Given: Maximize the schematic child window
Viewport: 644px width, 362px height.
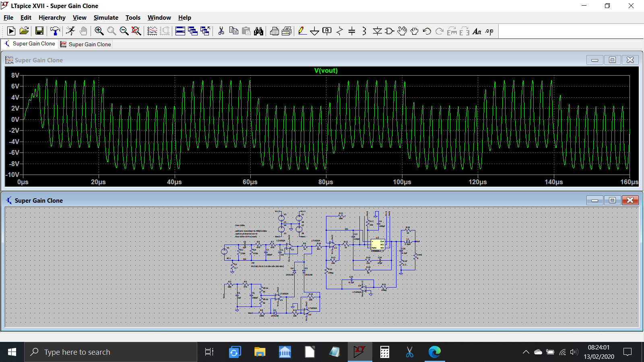Looking at the screenshot, I should (x=612, y=200).
